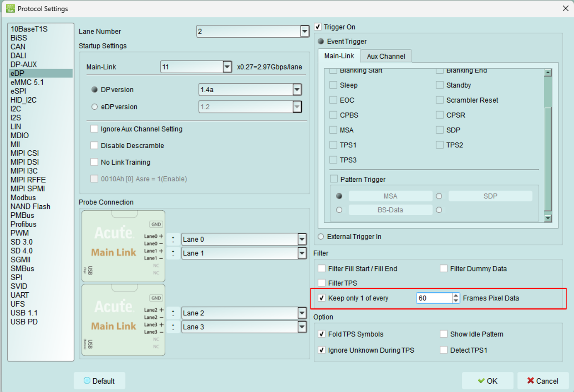Select USB PD protocol

pyautogui.click(x=24, y=322)
